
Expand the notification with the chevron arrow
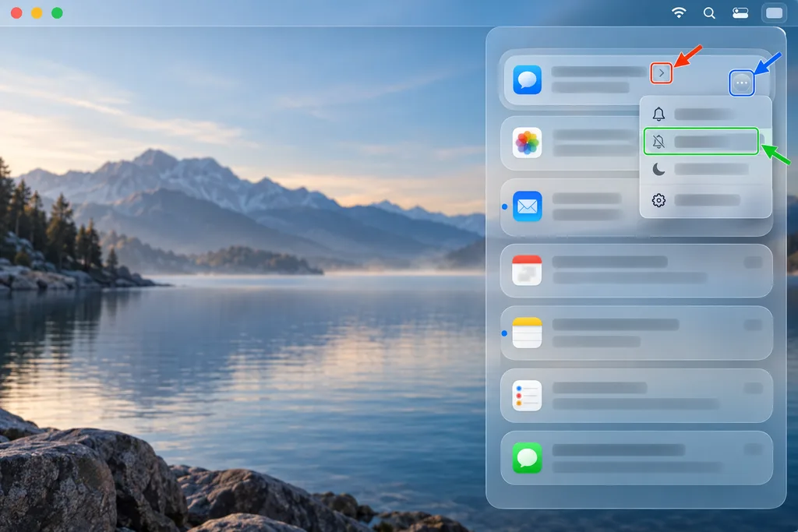(661, 73)
